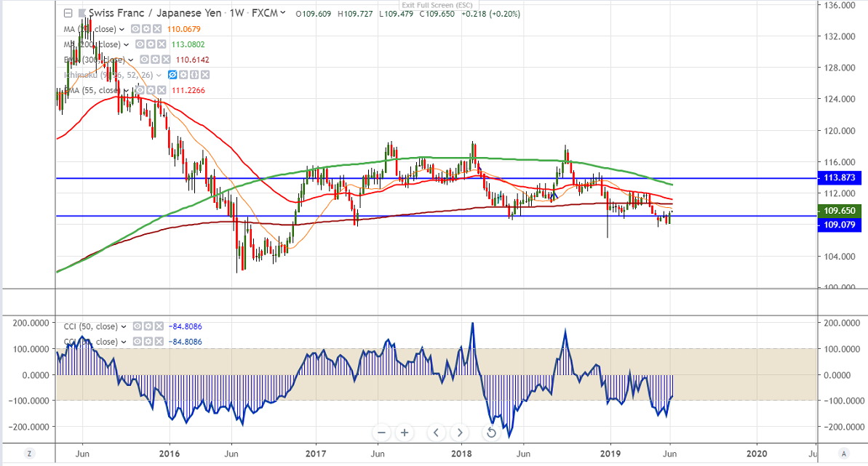Hide the MA (20, close) indicator
Viewport: 868px width, 466px height.
(x=135, y=29)
